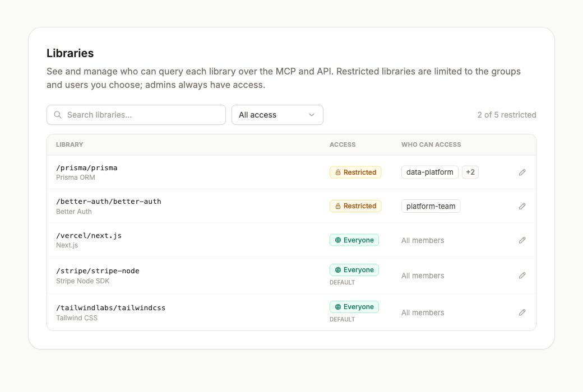Click All members in stripe-node row
583x392 pixels.
click(x=423, y=276)
